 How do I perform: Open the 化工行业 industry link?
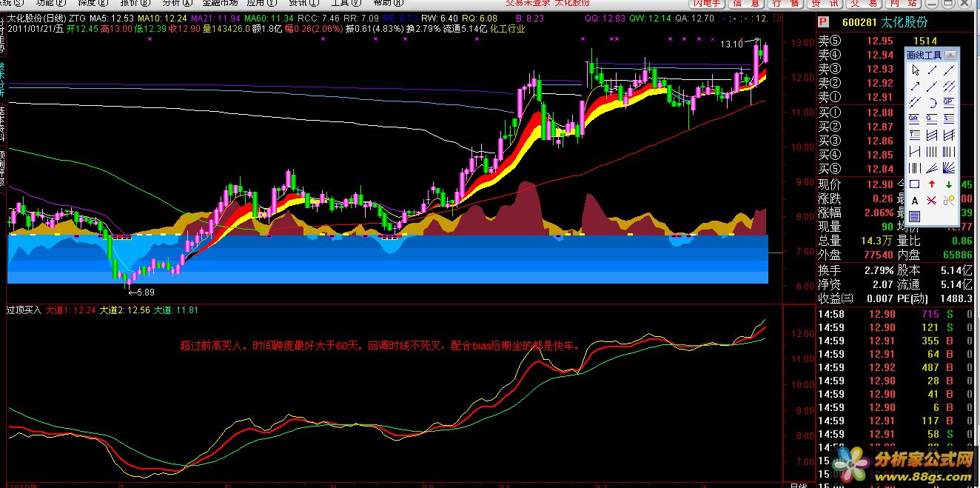(508, 29)
